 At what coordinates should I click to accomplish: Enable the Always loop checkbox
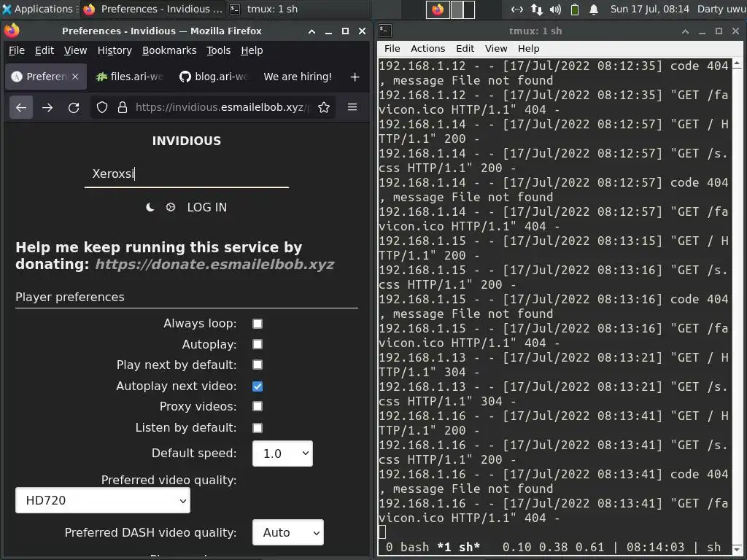(258, 324)
